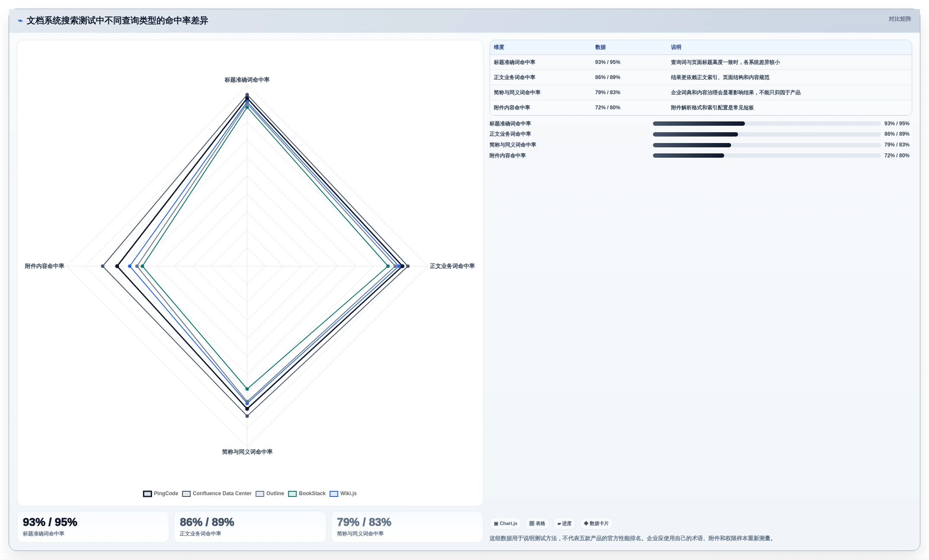This screenshot has width=929, height=560.
Task: Click the 维度 column header
Action: 499,47
